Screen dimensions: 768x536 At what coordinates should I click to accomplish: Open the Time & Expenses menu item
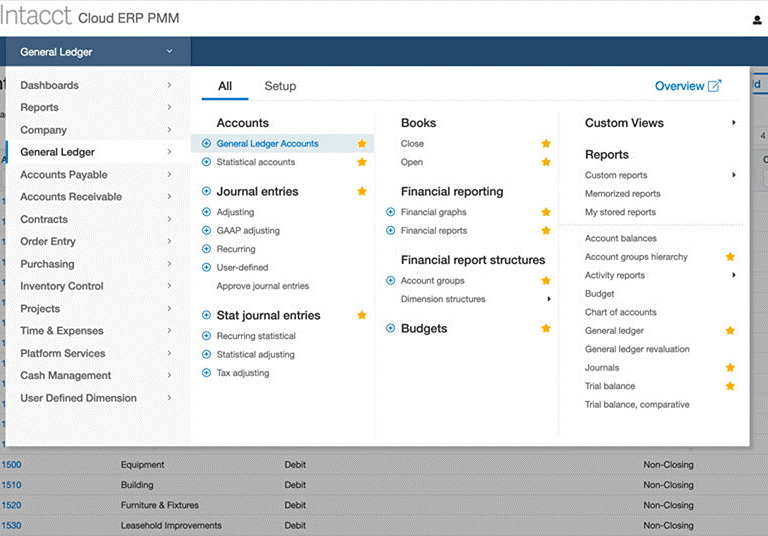[97, 331]
